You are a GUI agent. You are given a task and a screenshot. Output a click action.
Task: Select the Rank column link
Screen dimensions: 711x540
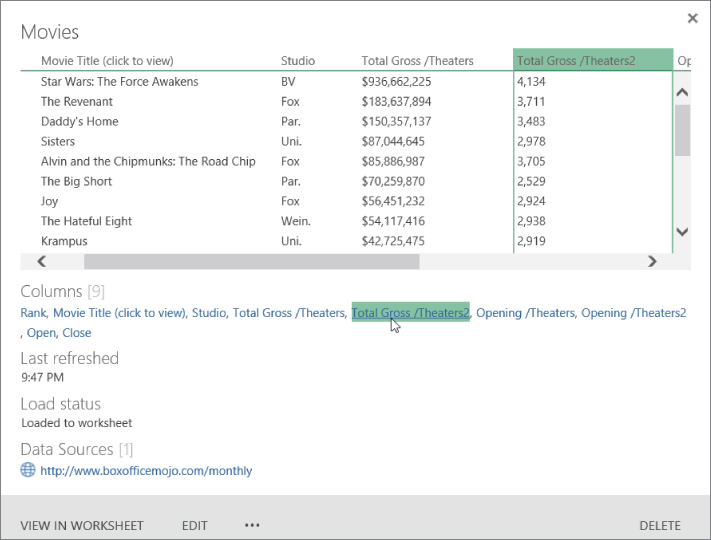point(33,313)
